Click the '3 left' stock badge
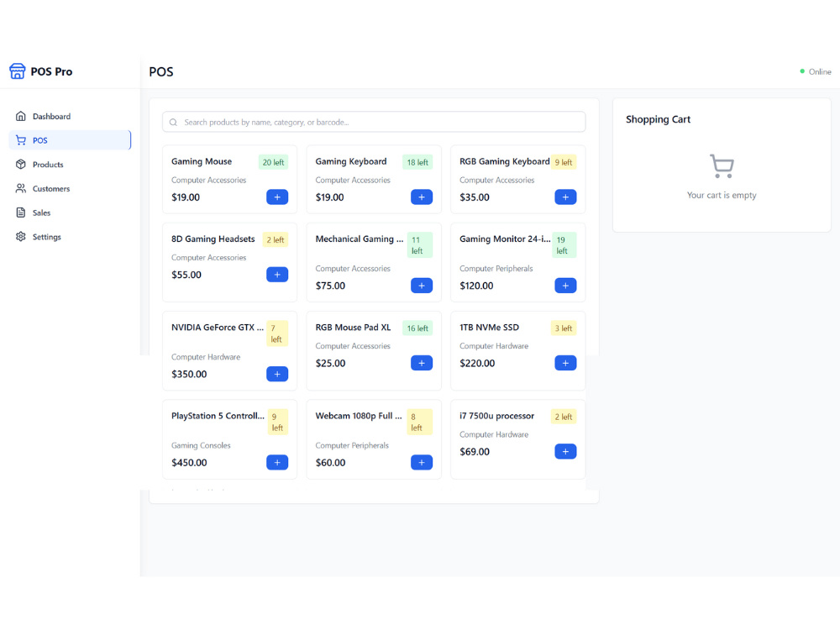 pyautogui.click(x=563, y=328)
